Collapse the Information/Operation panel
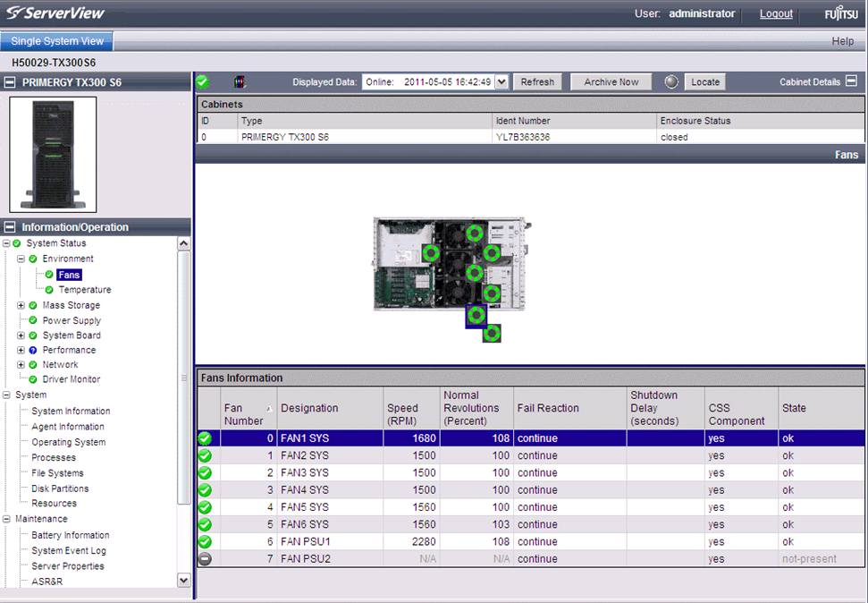Screen dimensions: 868x603 tap(11, 227)
